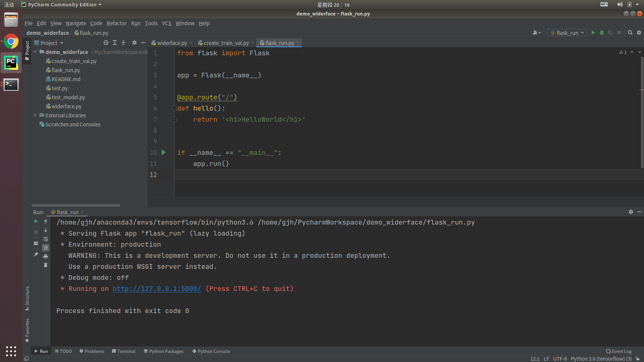
Task: Clear all console output trash icon
Action: click(46, 265)
